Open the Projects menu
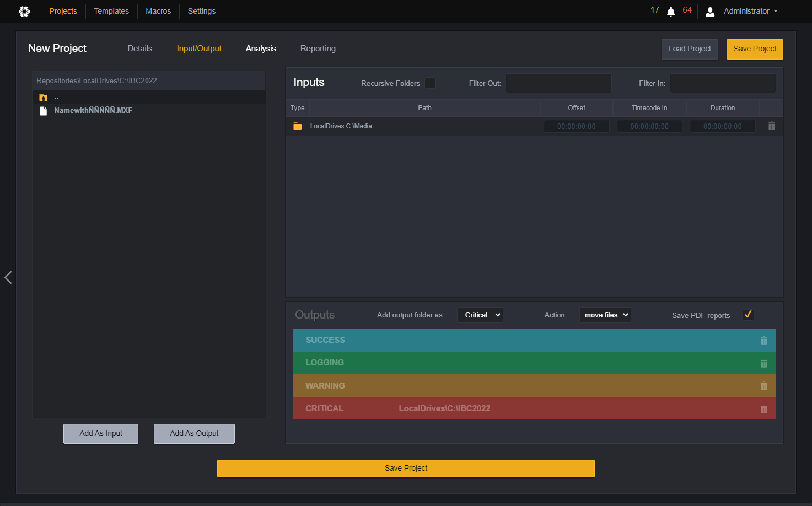This screenshot has height=506, width=812. [x=63, y=11]
